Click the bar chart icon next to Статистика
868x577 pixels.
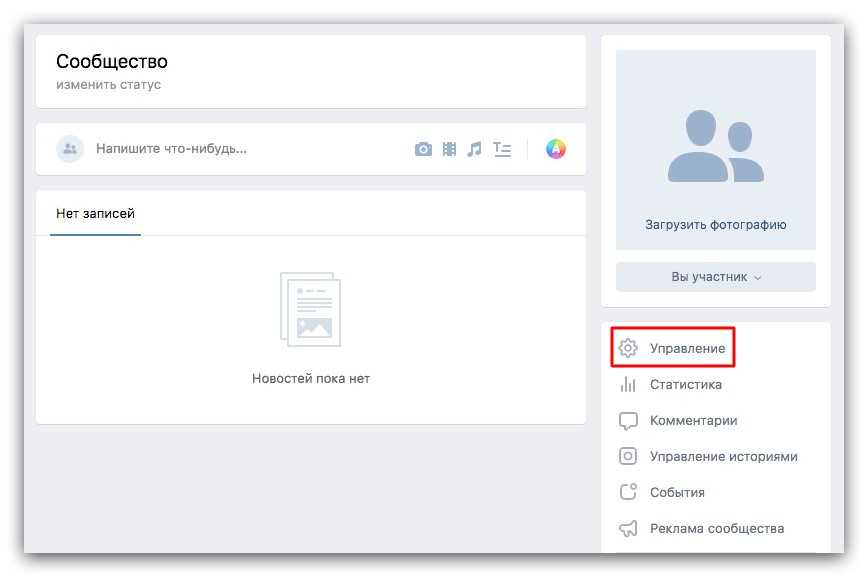click(x=628, y=384)
